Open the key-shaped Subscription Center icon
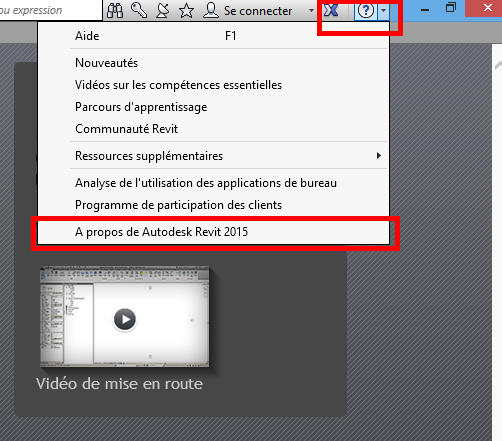The height and width of the screenshot is (441, 502). click(x=139, y=10)
